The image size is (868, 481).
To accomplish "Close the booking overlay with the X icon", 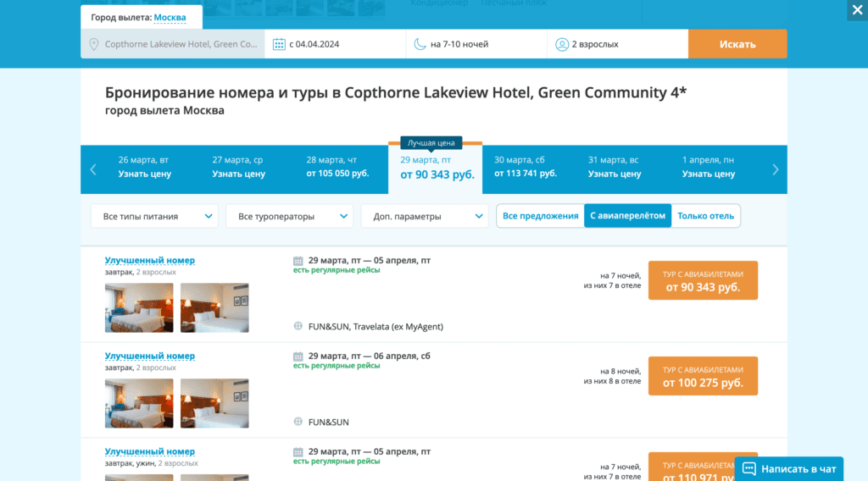I will [x=857, y=10].
